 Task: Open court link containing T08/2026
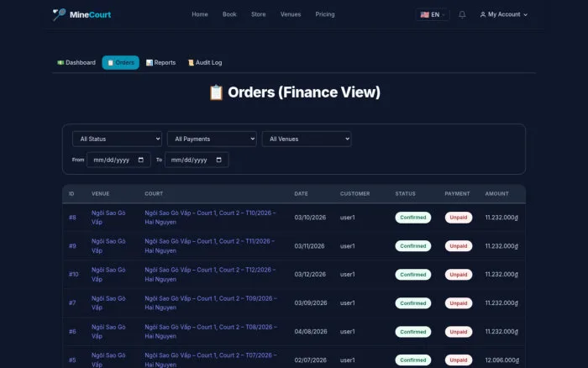[211, 332]
